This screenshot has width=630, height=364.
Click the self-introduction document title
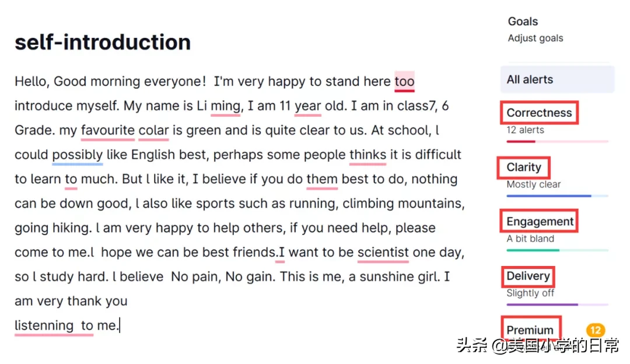pos(103,42)
